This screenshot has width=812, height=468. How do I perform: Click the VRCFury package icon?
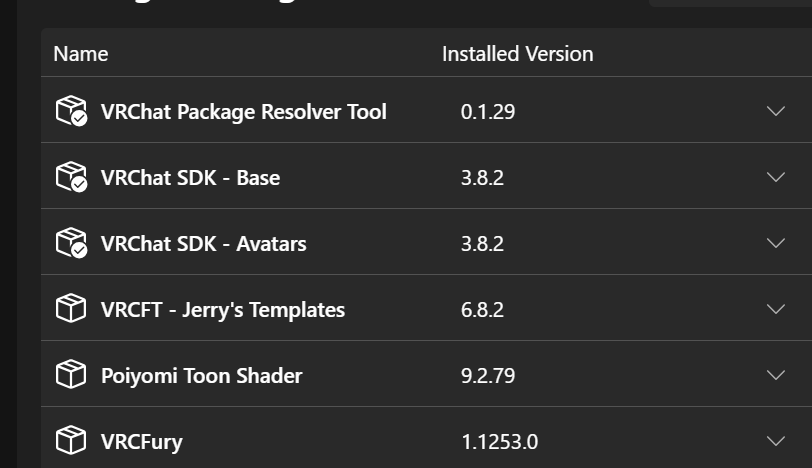[71, 440]
